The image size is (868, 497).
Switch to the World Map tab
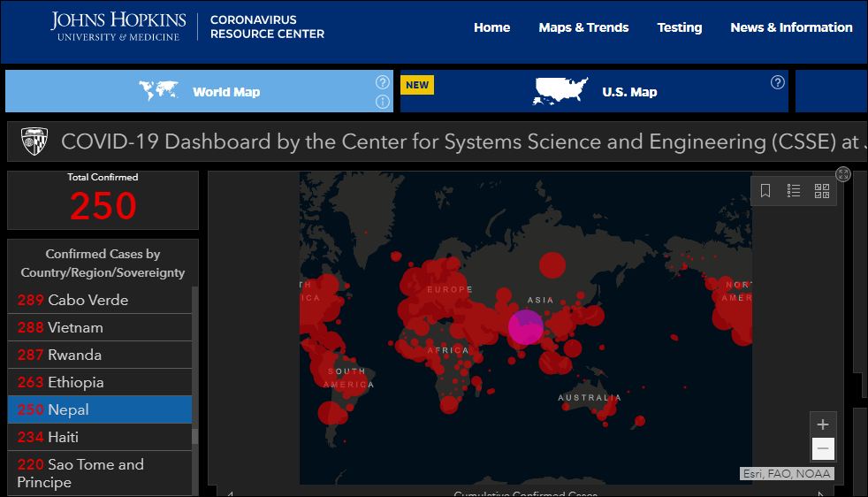tap(199, 91)
